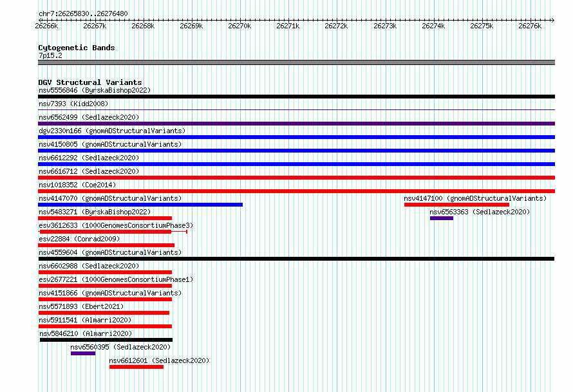The height and width of the screenshot is (392, 573).
Task: Select the black nsv5846210 variant bar
Action: [x=106, y=340]
